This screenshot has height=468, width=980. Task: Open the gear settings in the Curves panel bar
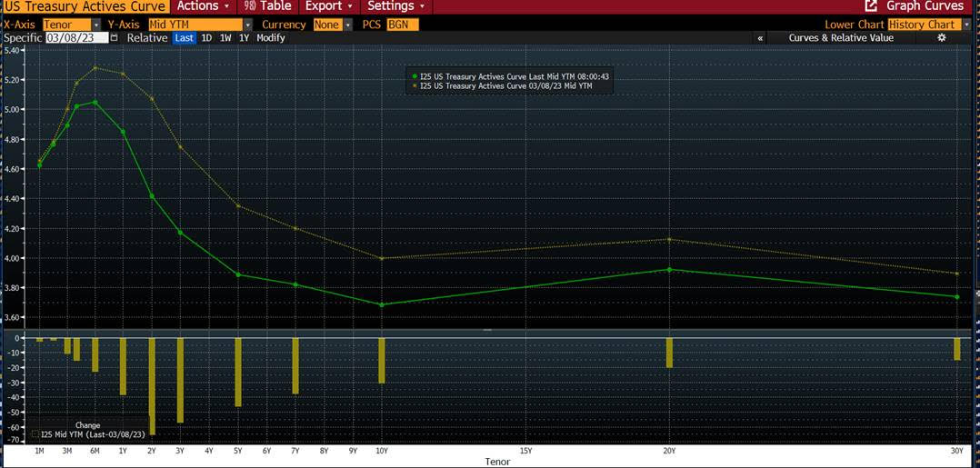942,37
